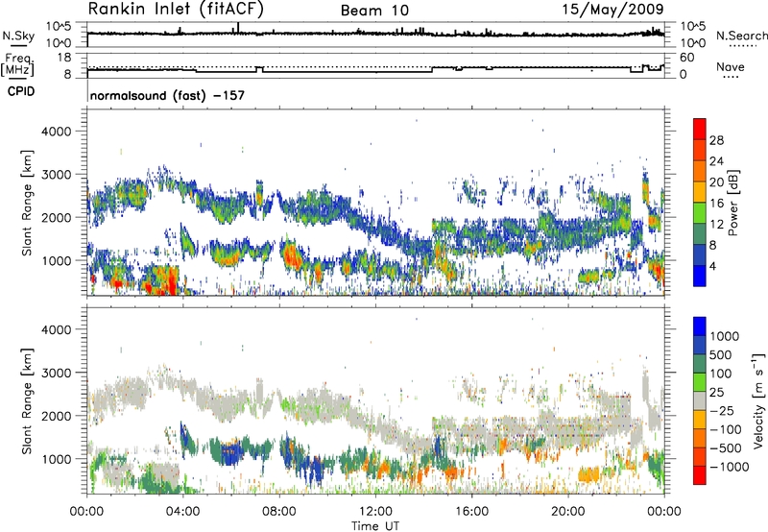This screenshot has height=532, width=768.
Task: Click 'Slant Range [km]' label of velocity panel
Action: [x=27, y=400]
